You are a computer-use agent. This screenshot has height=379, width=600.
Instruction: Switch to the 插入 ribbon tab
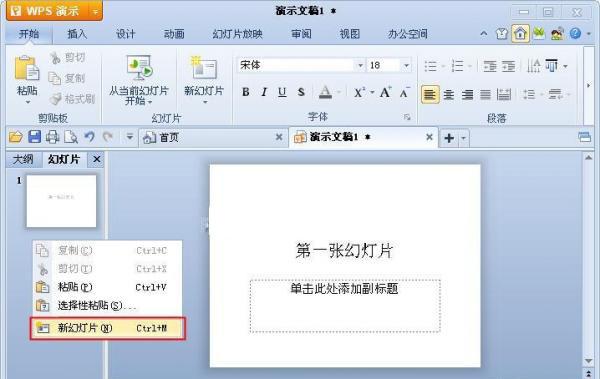[x=77, y=34]
